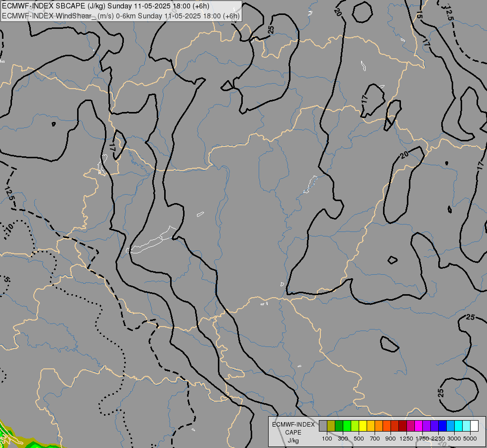Select the dark green legend swatch
487x448 pixels.
tap(339, 426)
